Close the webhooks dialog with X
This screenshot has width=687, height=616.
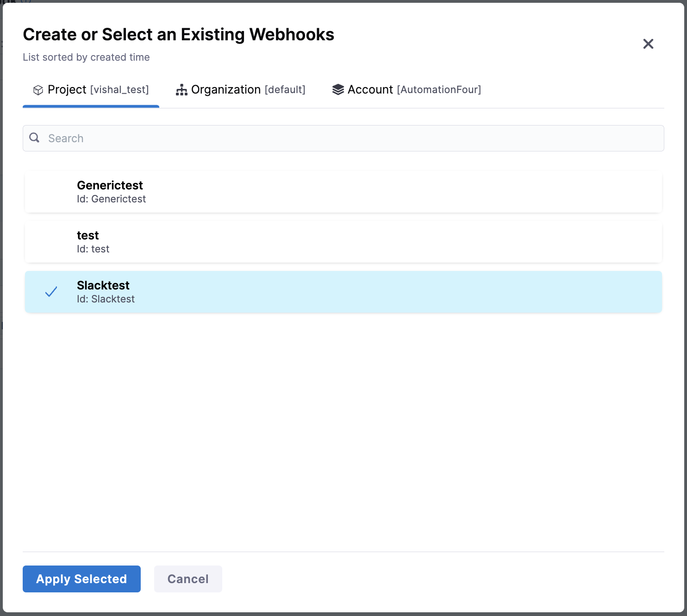pyautogui.click(x=648, y=44)
